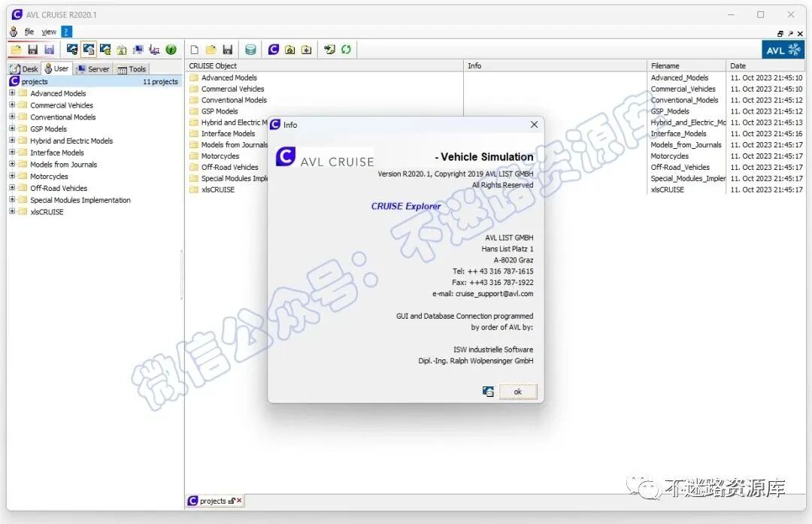Click the restore panel icon at top right
Image resolution: width=812 pixels, height=524 pixels.
tap(780, 34)
